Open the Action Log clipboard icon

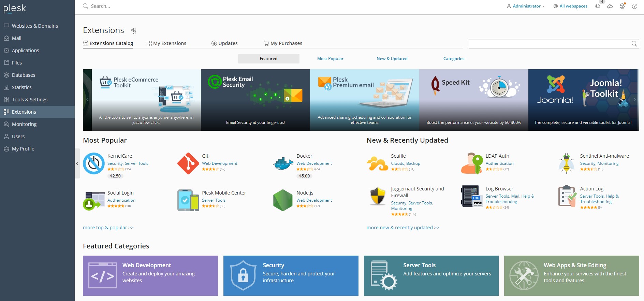click(x=567, y=196)
